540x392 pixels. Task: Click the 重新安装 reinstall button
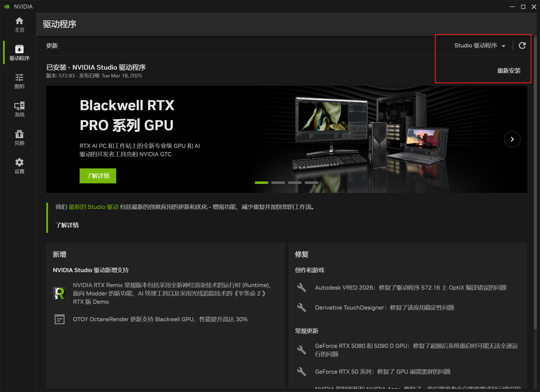point(509,71)
